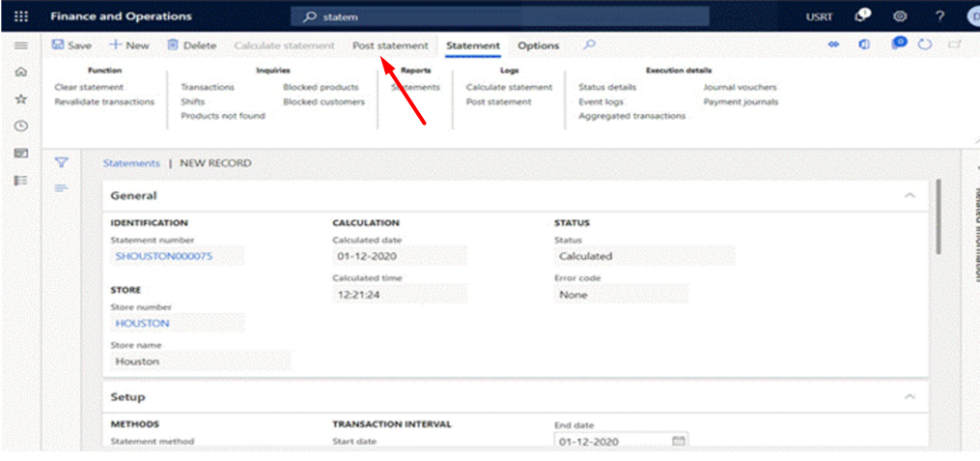Open the End date calendar picker
Screen dimensions: 980x461
tap(678, 442)
